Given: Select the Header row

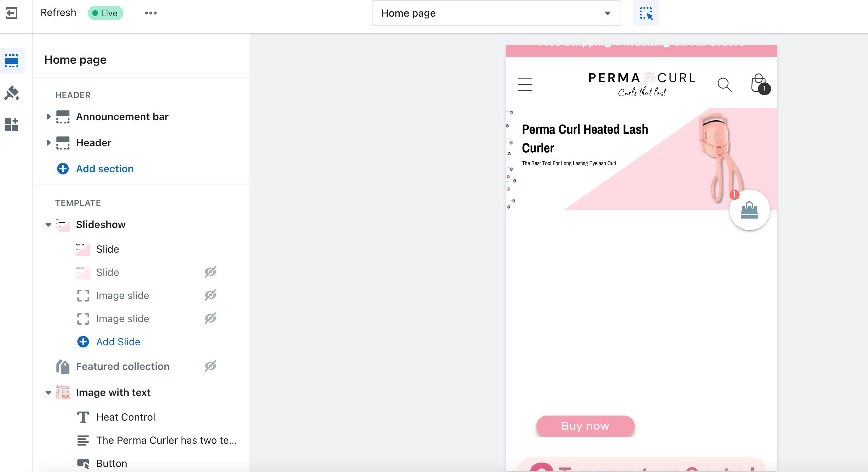Looking at the screenshot, I should [141, 143].
